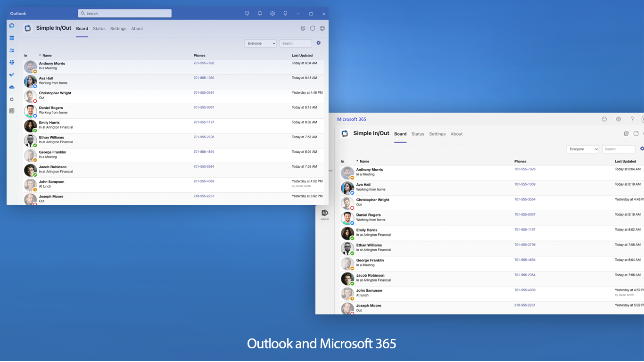
Task: Click the Last Updated column header in Outlook
Action: [302, 56]
